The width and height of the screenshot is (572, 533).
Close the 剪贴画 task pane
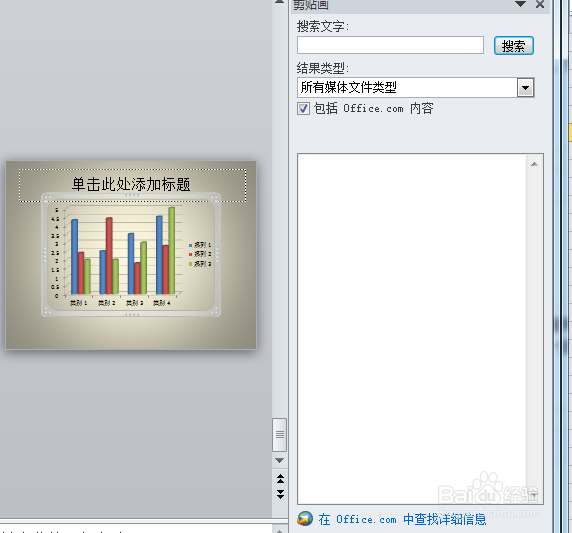click(x=540, y=4)
